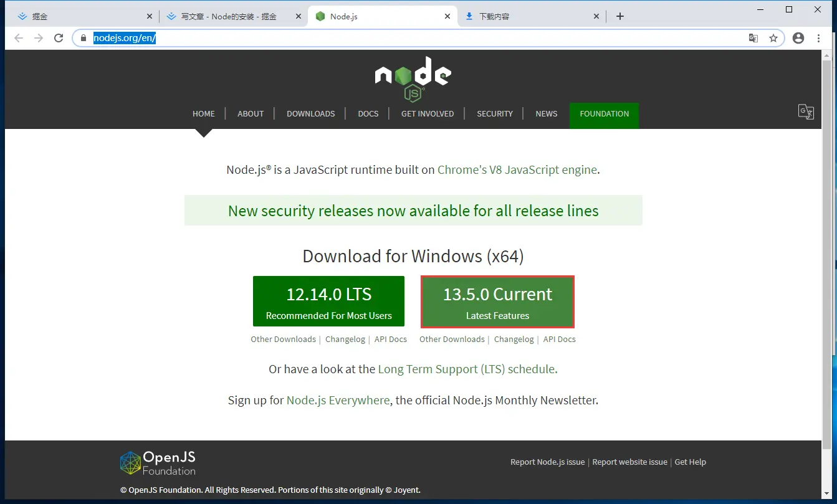Click the browser forward arrow
The image size is (837, 504).
pyautogui.click(x=39, y=38)
